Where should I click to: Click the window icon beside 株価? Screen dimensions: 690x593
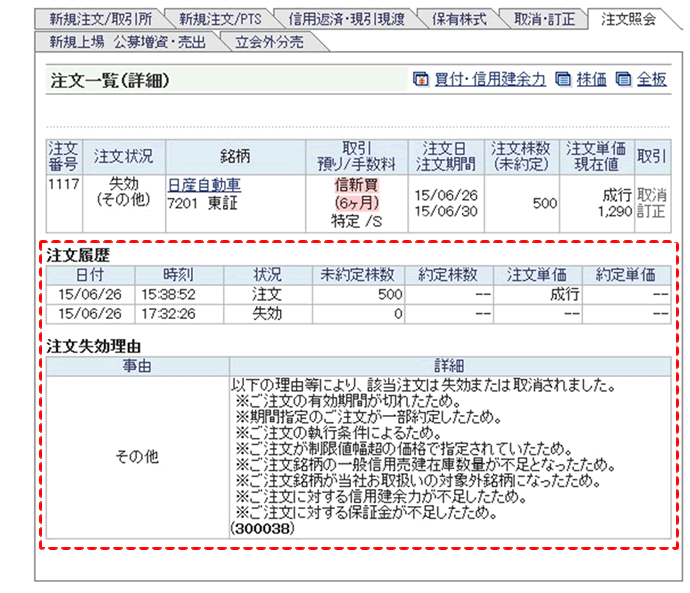click(x=563, y=80)
